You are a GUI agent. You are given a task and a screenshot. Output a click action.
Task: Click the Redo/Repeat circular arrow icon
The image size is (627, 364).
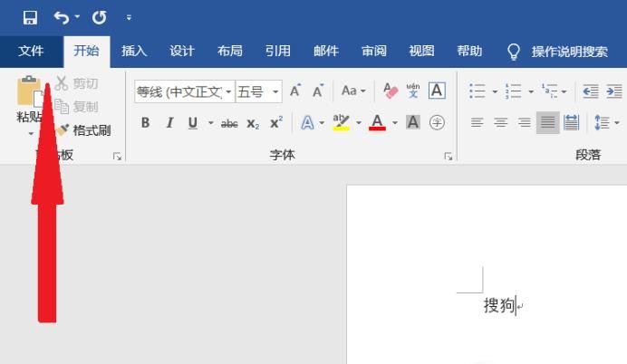[99, 17]
